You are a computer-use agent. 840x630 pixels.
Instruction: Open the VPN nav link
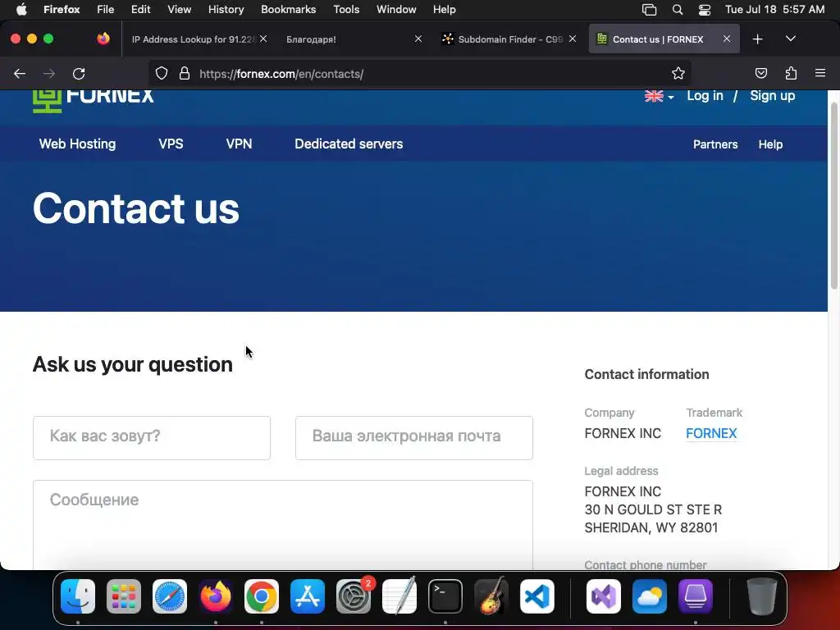(239, 144)
